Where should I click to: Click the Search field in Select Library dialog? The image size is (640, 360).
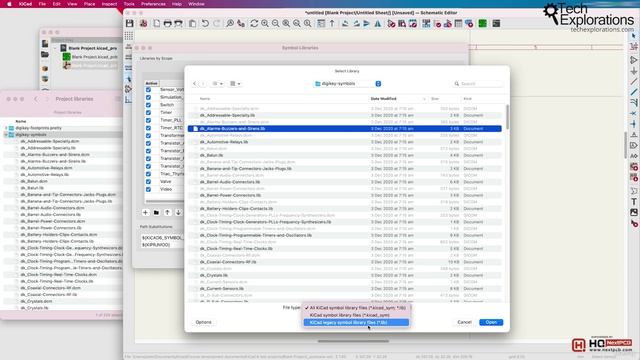pyautogui.click(x=478, y=84)
